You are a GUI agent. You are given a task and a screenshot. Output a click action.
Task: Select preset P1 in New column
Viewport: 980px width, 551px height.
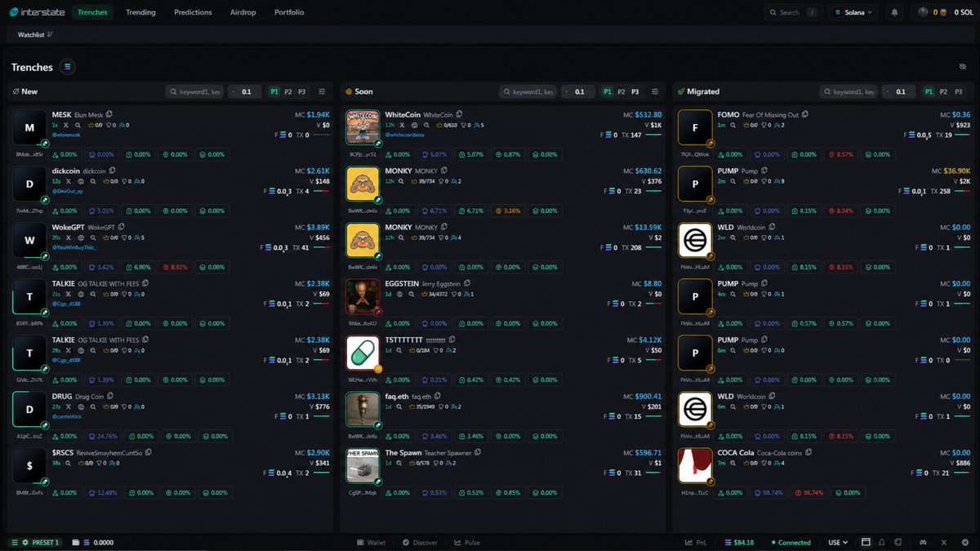pos(274,91)
